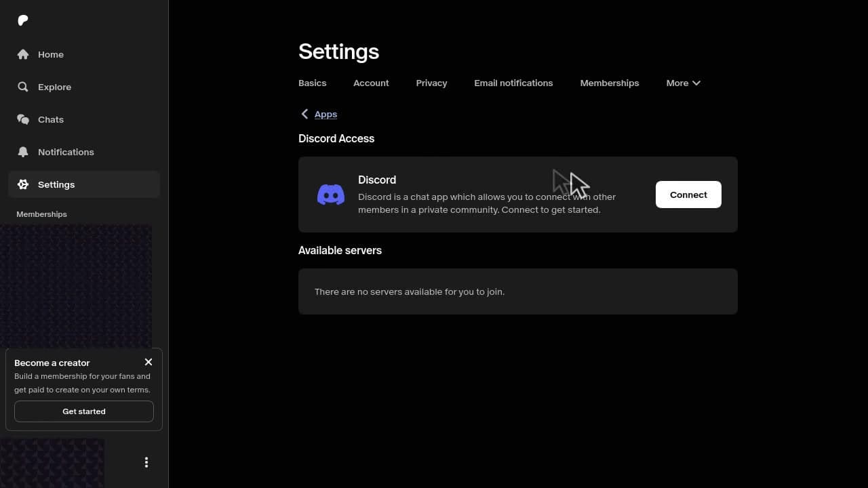The image size is (868, 488).
Task: Click the Discord logo icon
Action: [x=331, y=195]
